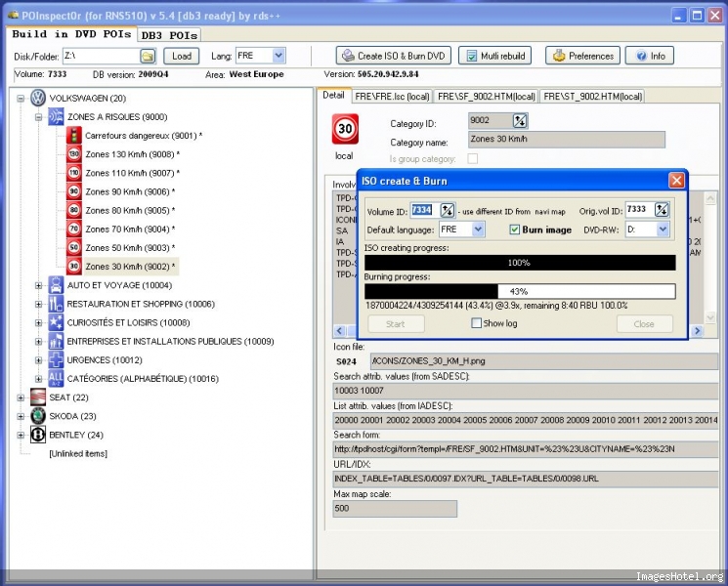Switch to the DB3 POIs tab
Image resolution: width=728 pixels, height=586 pixels.
[x=169, y=35]
